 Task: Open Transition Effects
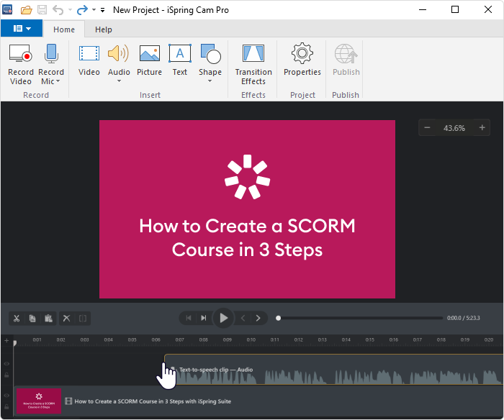(x=253, y=65)
